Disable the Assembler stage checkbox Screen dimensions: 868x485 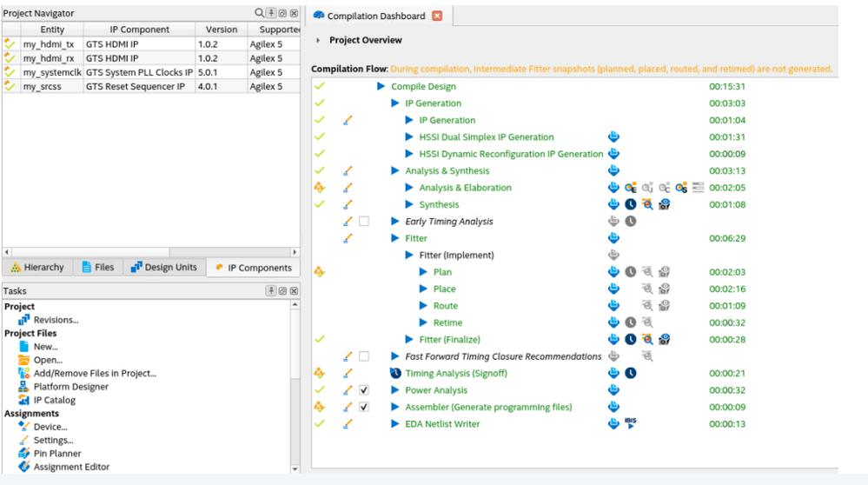tap(364, 407)
